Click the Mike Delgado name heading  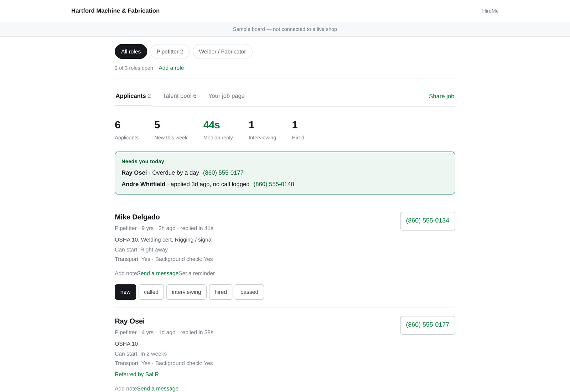(137, 217)
